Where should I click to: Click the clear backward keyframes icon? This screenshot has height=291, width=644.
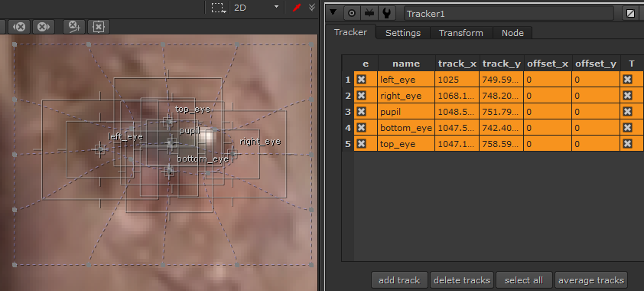point(19,27)
